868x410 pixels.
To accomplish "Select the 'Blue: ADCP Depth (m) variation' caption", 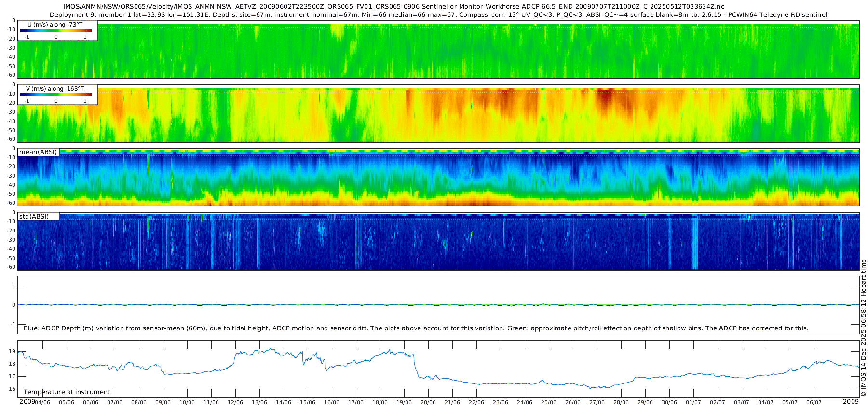I will (x=416, y=328).
